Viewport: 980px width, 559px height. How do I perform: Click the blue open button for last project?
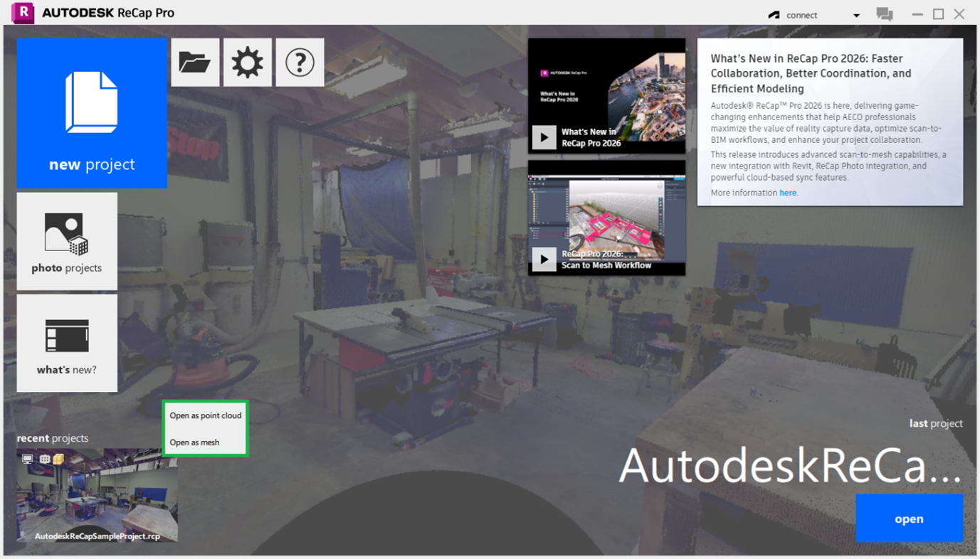(x=909, y=518)
